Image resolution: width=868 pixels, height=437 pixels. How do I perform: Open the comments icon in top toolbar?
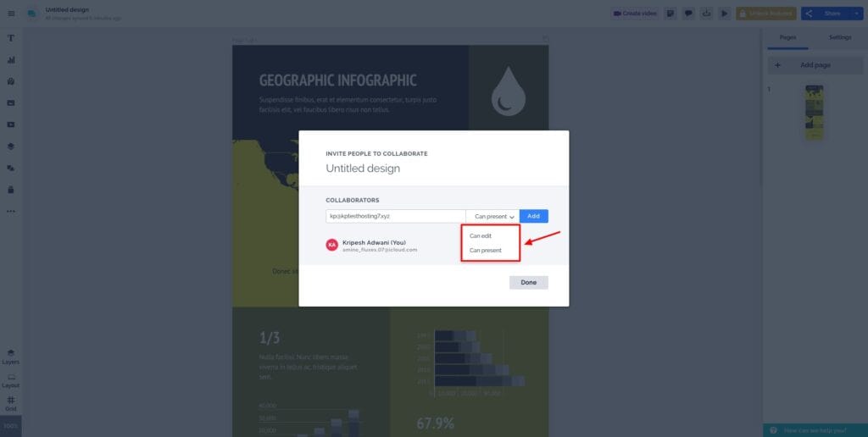[x=688, y=14]
